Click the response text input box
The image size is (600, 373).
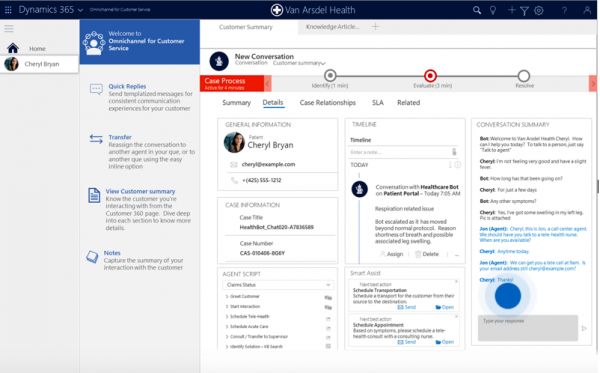click(x=528, y=328)
